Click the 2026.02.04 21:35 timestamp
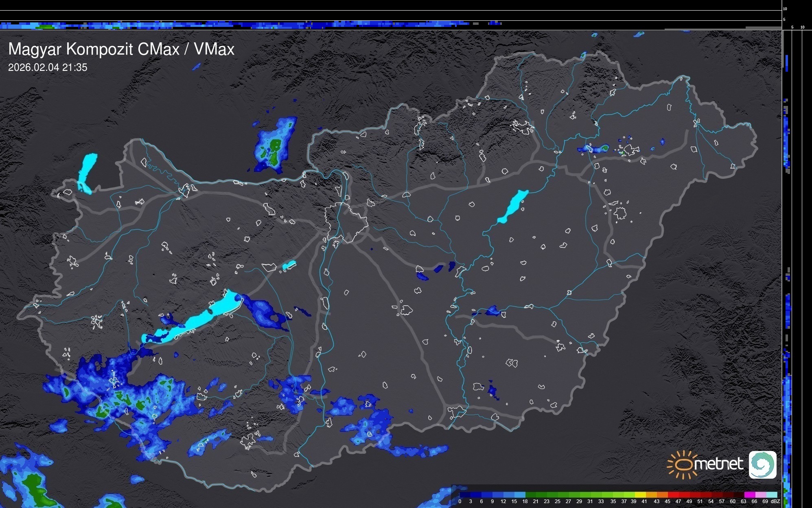The image size is (812, 508). 48,68
